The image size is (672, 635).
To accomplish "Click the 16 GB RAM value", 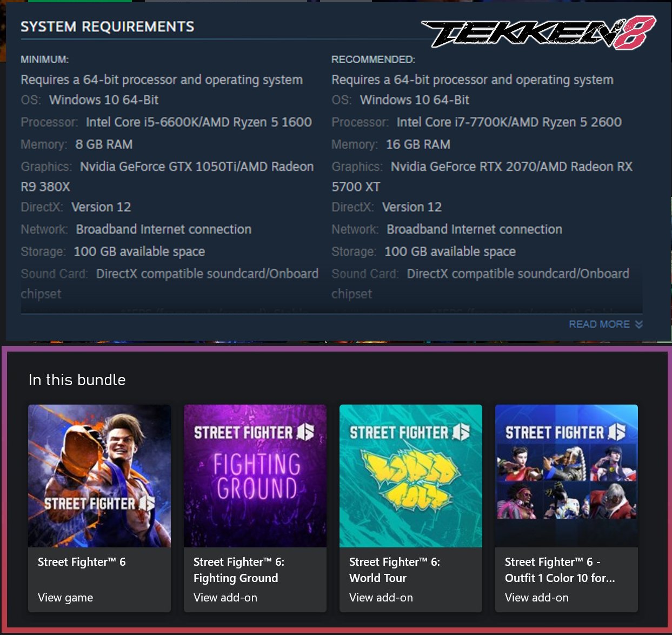I will [418, 144].
